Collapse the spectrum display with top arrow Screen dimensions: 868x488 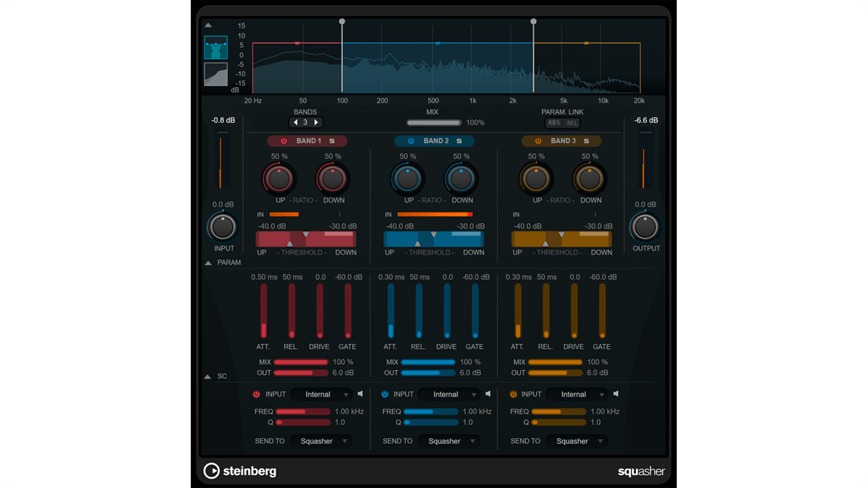coord(208,25)
